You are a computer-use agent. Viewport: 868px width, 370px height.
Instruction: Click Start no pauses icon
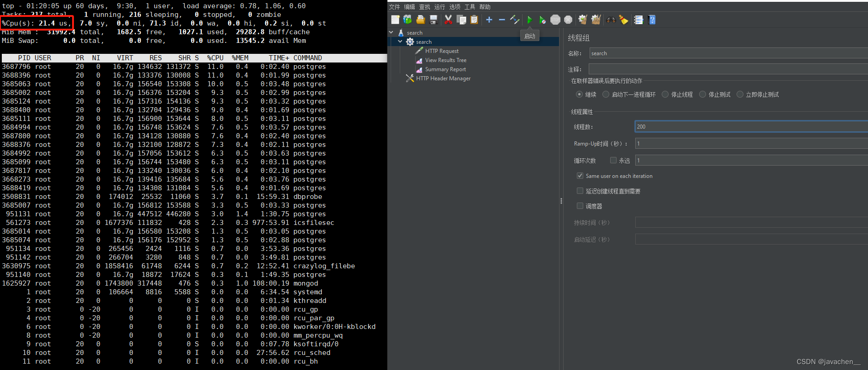(542, 20)
